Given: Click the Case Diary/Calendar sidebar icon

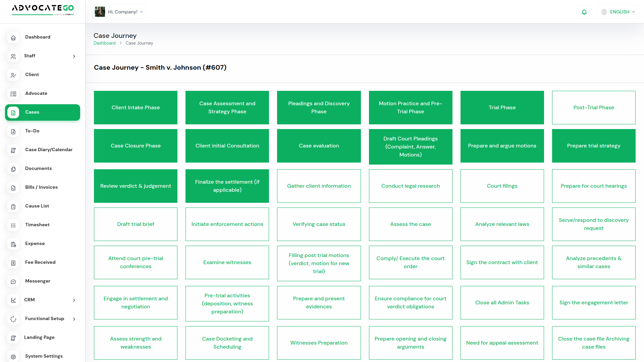Looking at the screenshot, I should [13, 150].
